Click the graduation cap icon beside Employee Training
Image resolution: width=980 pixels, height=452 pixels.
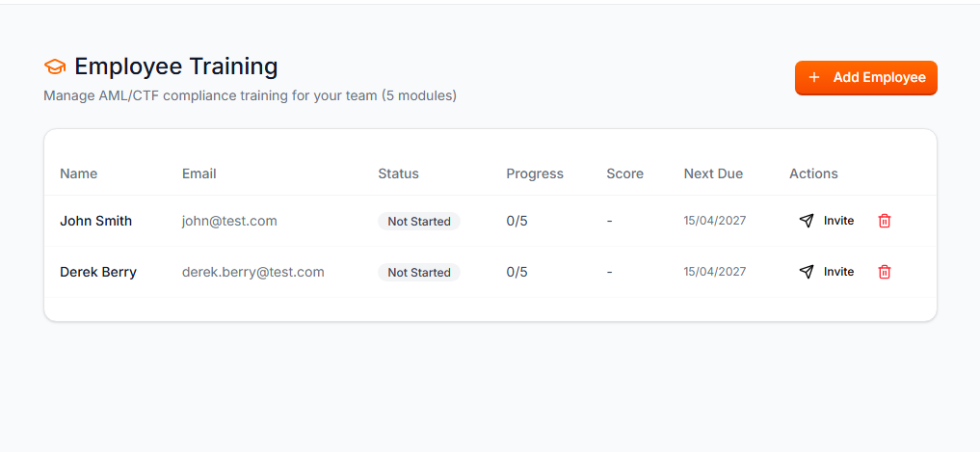(x=55, y=66)
